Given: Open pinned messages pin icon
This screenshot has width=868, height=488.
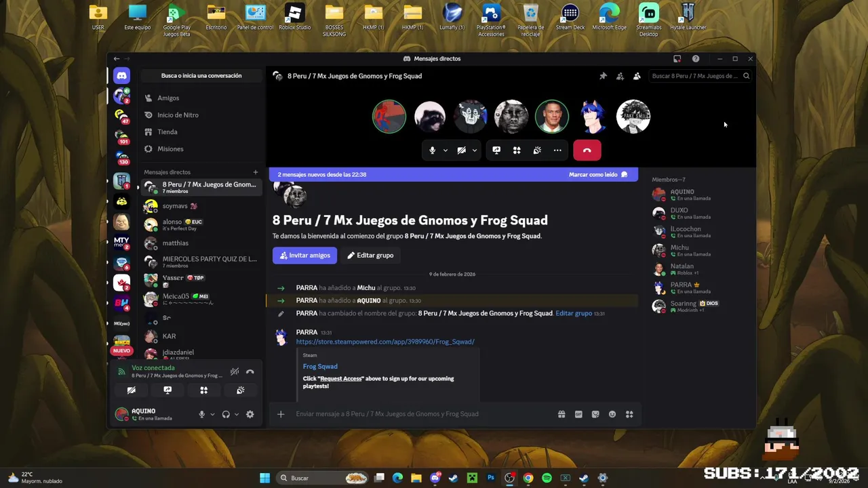Looking at the screenshot, I should click(x=603, y=76).
